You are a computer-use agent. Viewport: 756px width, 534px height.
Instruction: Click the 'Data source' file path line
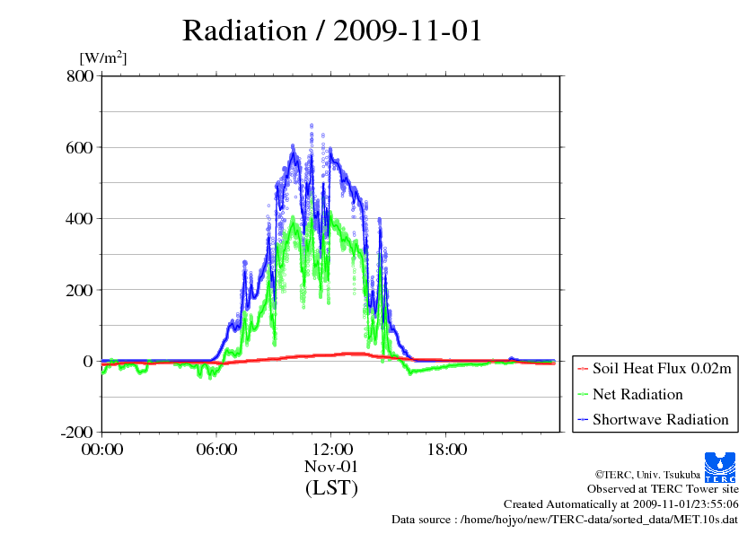(x=565, y=520)
